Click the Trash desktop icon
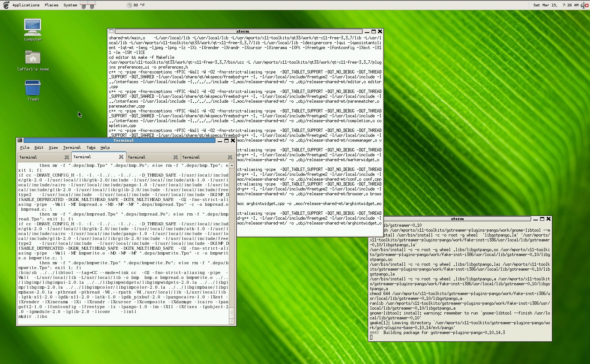 pyautogui.click(x=33, y=88)
